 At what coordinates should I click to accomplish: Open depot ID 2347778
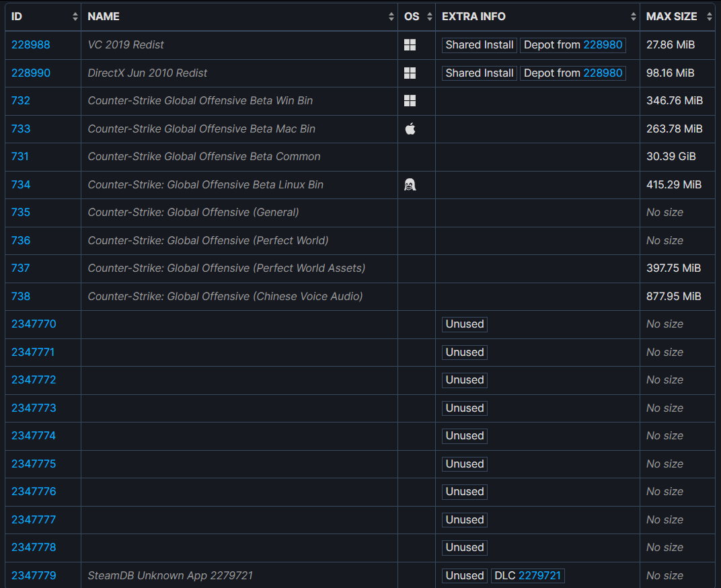point(34,547)
